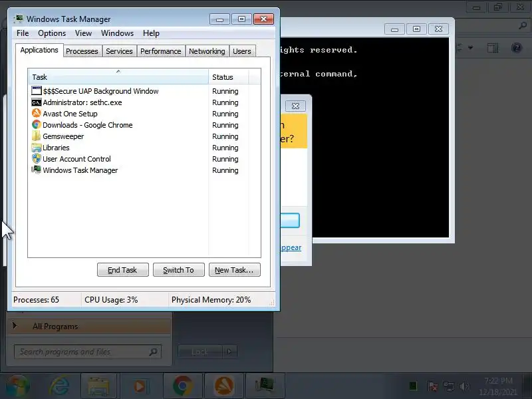Switch to the Processes tab
Screen dimensions: 532x399
pyautogui.click(x=82, y=51)
